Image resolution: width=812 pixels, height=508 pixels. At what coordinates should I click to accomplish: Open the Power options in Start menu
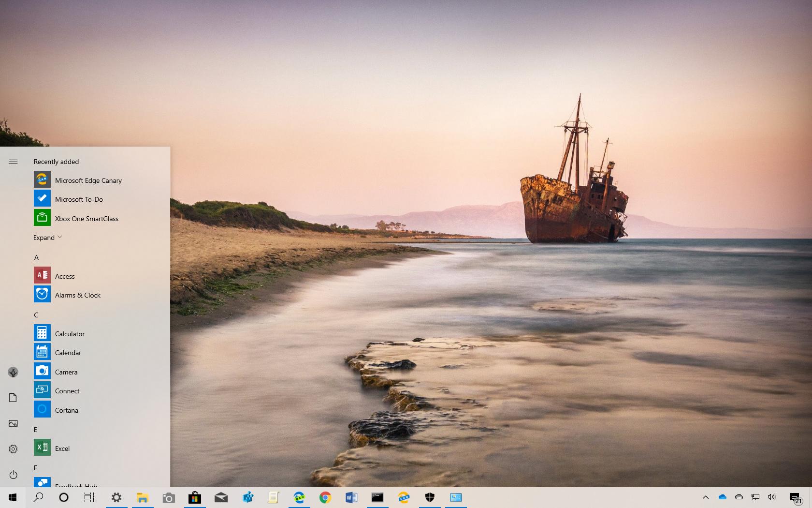click(13, 475)
